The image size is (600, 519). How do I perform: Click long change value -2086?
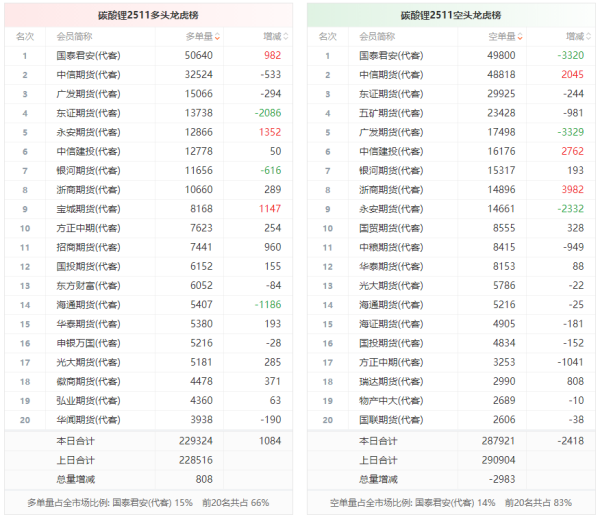click(x=268, y=113)
